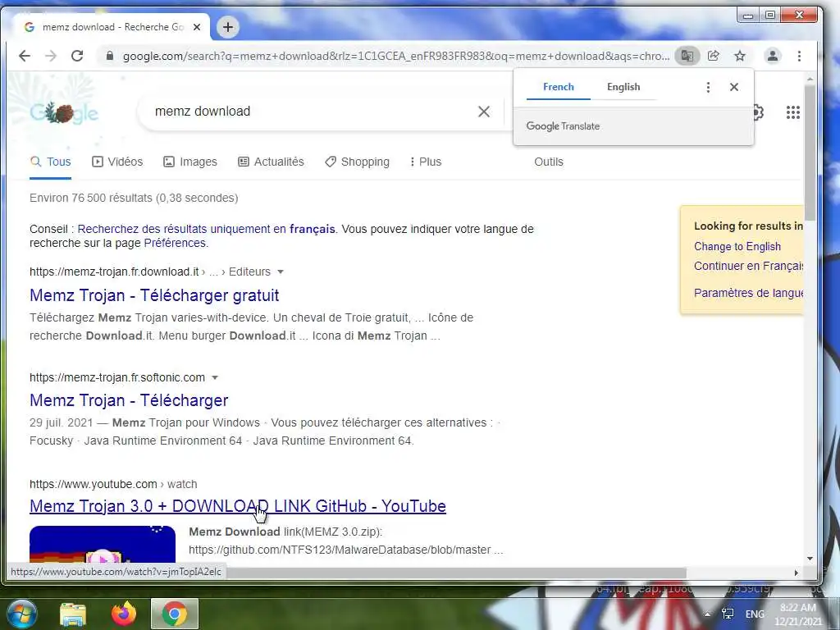Click the Editeurs breadcrumb text
The height and width of the screenshot is (630, 840).
(x=249, y=272)
